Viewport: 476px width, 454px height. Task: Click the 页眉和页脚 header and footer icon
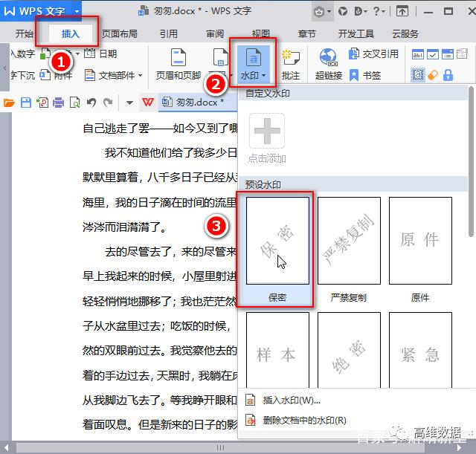click(x=178, y=63)
